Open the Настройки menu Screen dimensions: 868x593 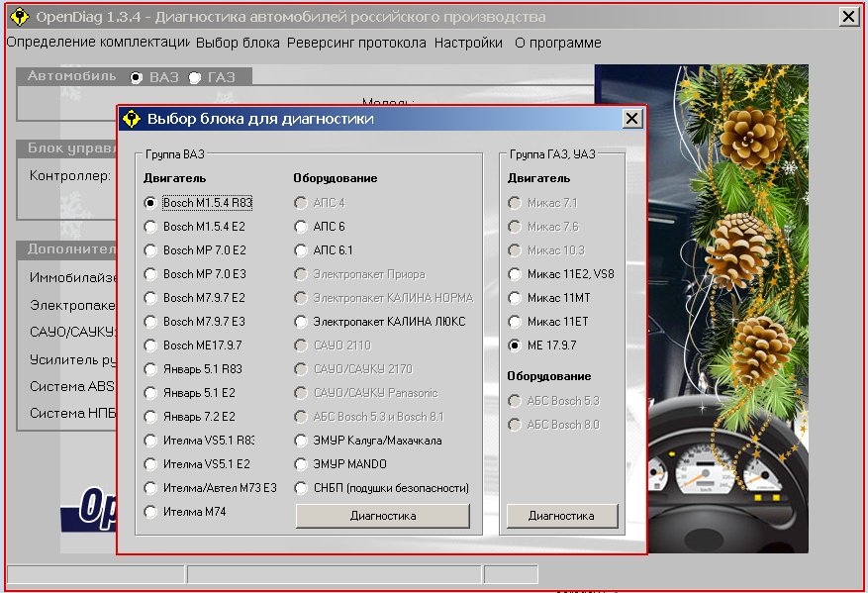pyautogui.click(x=468, y=43)
